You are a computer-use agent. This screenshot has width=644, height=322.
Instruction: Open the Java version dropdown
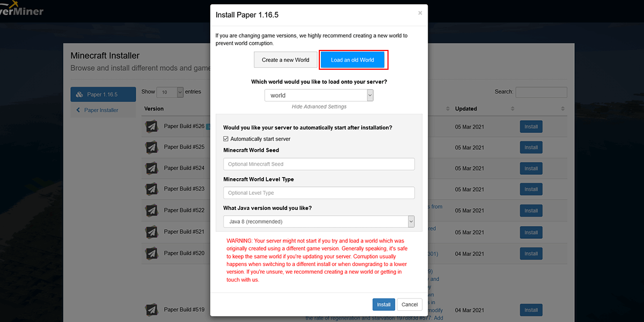click(x=319, y=222)
